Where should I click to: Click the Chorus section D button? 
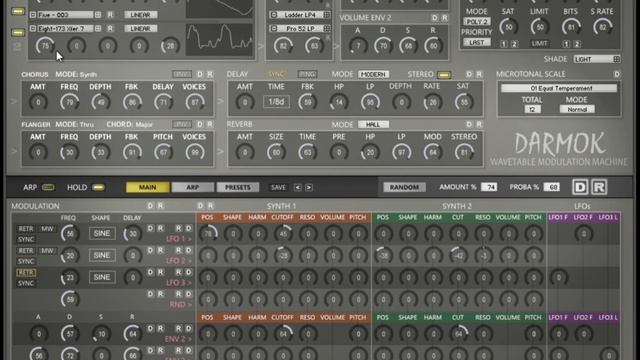(200, 74)
